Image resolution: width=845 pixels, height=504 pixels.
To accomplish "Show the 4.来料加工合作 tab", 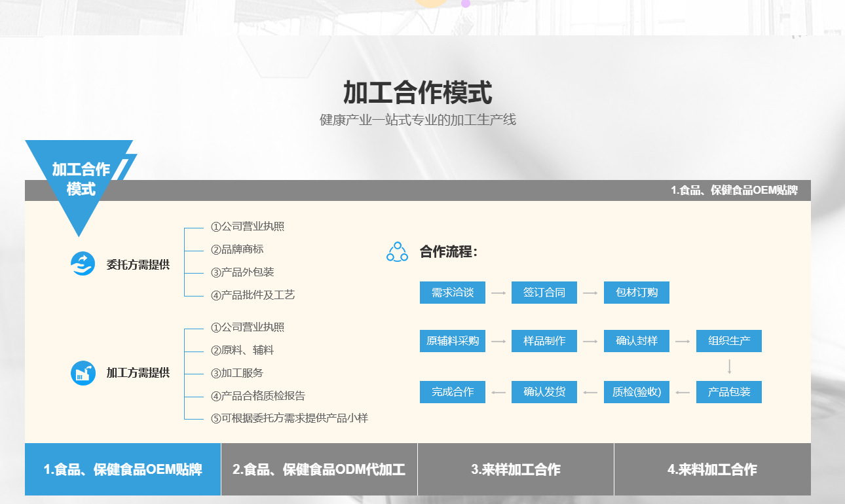I will click(712, 469).
